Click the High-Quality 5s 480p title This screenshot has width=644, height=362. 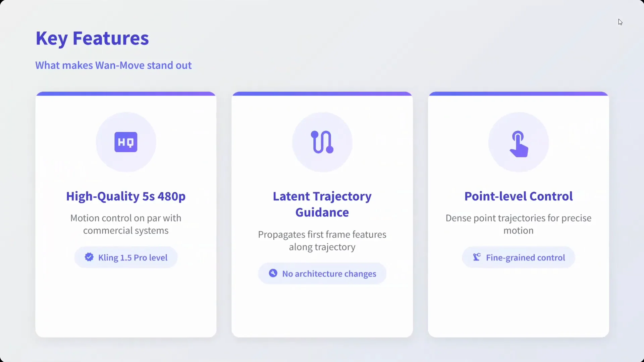click(x=126, y=196)
